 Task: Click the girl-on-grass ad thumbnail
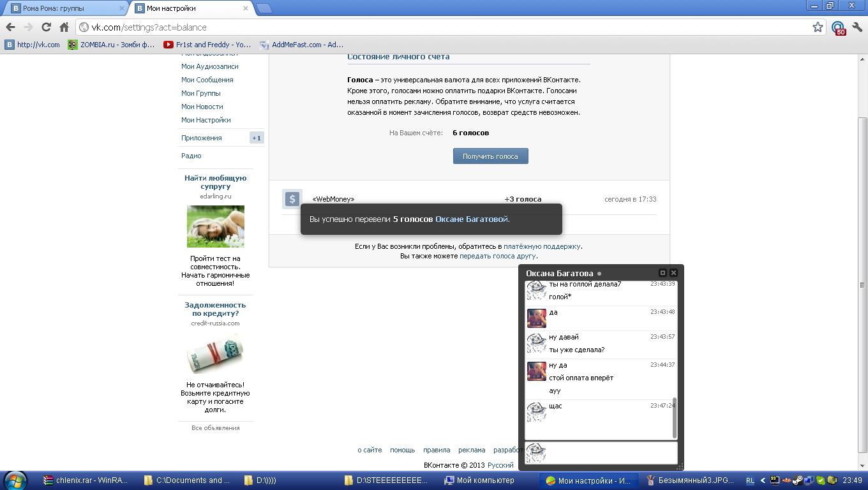coord(215,226)
